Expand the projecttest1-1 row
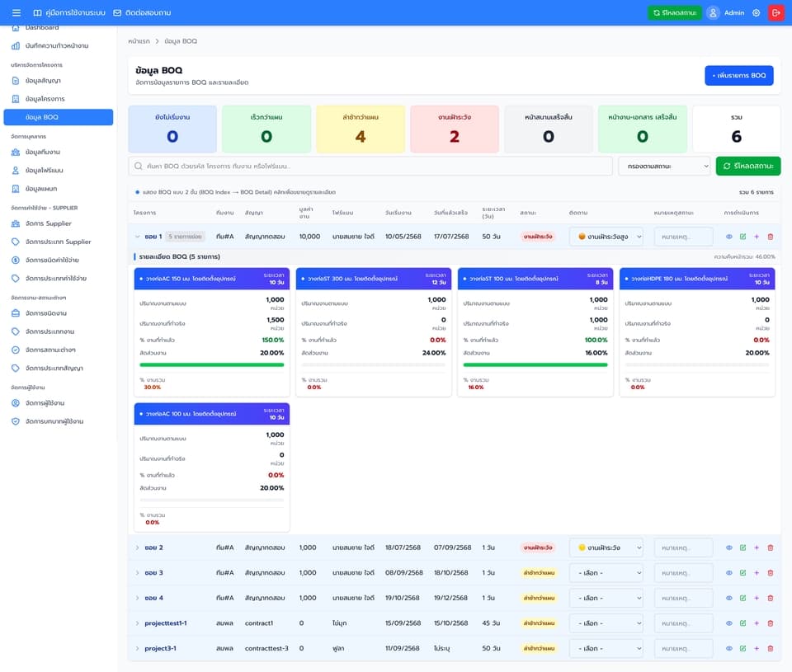Screen dimensions: 792x672 (x=138, y=623)
